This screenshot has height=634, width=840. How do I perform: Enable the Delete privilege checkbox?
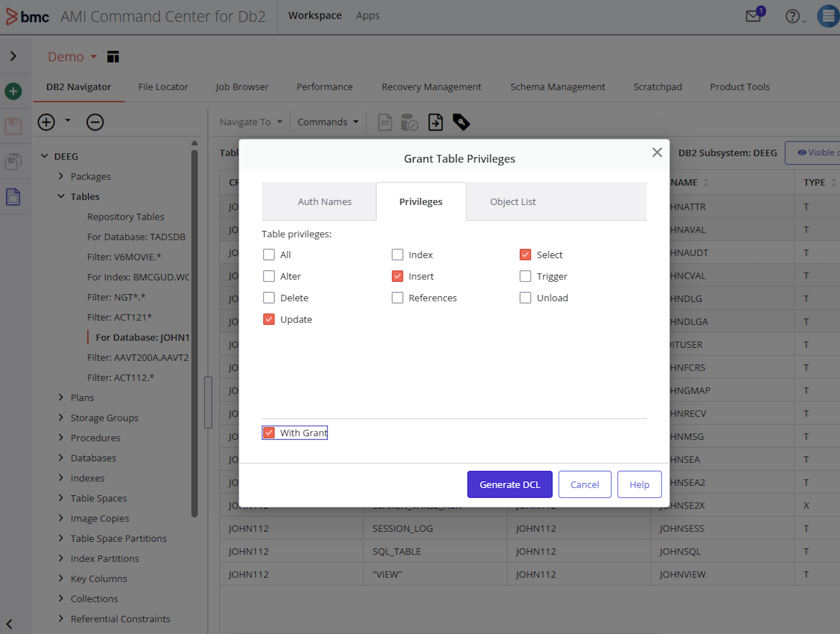click(269, 298)
